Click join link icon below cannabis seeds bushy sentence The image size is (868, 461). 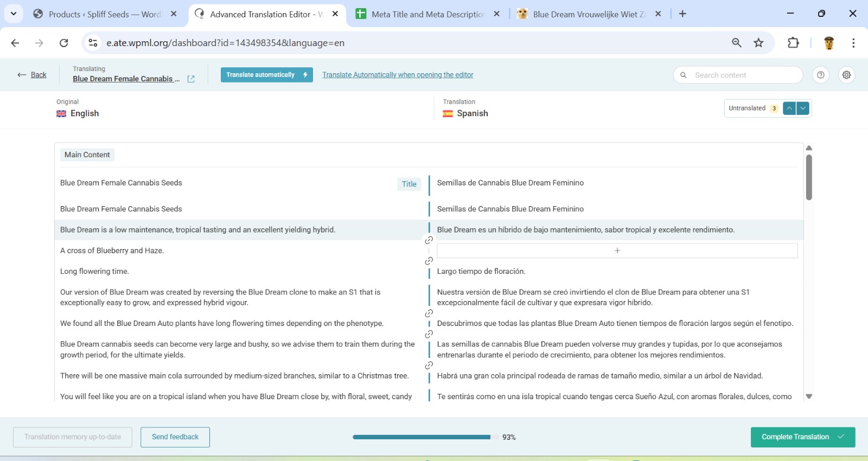[x=429, y=366]
